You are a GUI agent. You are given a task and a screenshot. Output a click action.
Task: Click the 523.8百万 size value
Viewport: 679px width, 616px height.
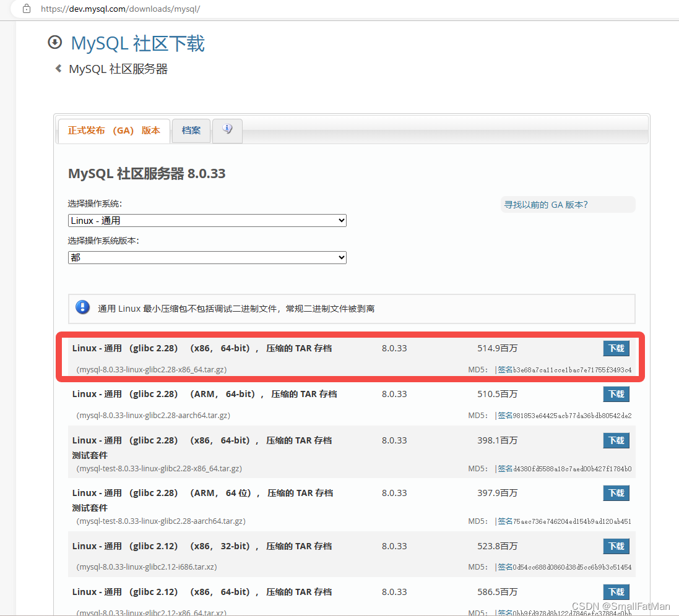tap(497, 546)
